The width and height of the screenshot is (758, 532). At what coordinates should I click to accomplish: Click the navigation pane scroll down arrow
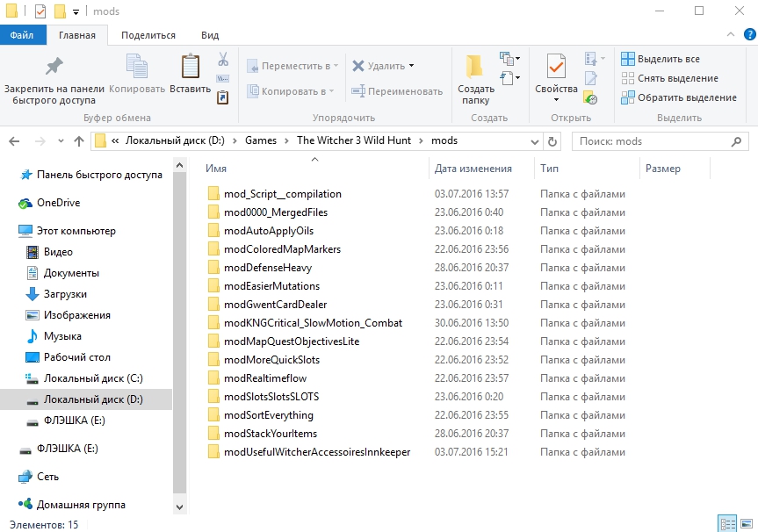(x=180, y=507)
